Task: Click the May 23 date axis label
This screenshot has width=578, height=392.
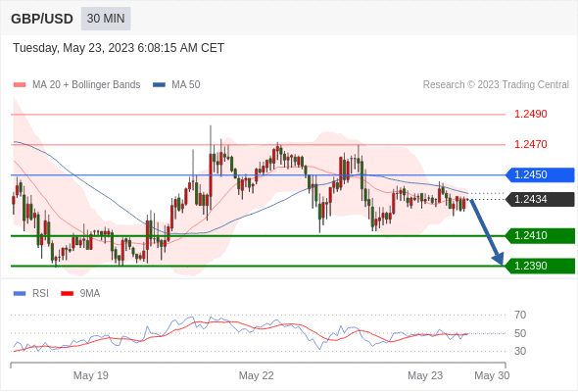Action: pos(425,375)
